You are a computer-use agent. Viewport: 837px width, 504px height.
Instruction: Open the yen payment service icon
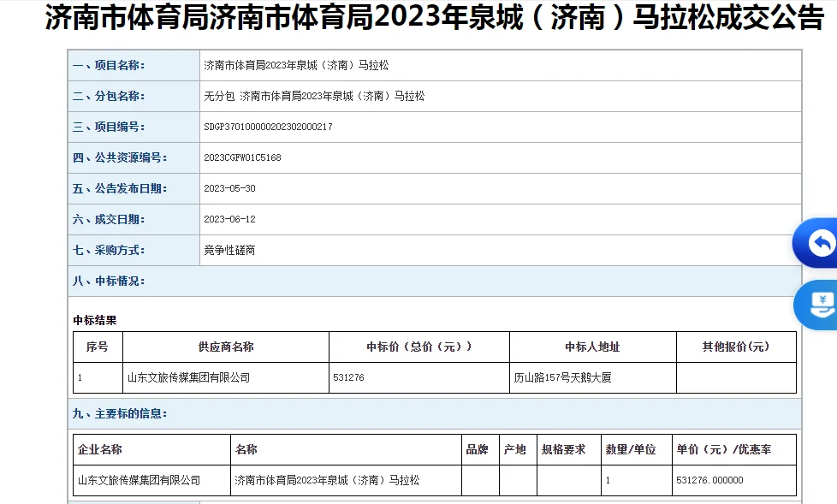[x=822, y=305]
